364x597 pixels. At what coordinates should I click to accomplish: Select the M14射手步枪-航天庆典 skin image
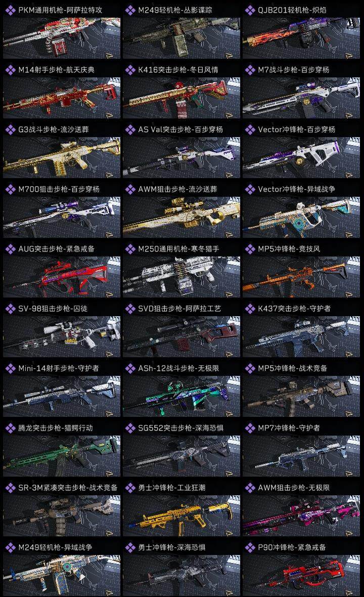[62, 98]
